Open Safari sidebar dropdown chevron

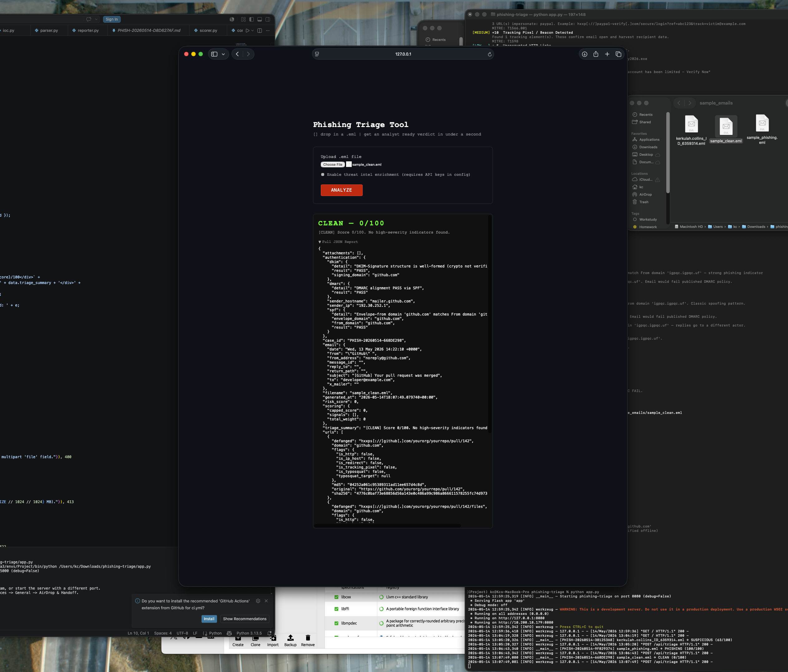click(223, 54)
